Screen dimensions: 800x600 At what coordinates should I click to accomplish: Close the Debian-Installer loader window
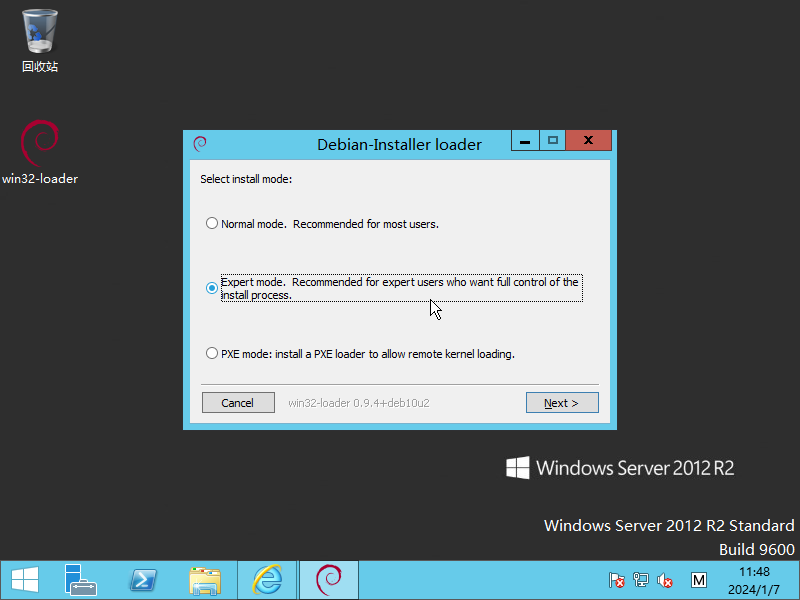click(588, 141)
